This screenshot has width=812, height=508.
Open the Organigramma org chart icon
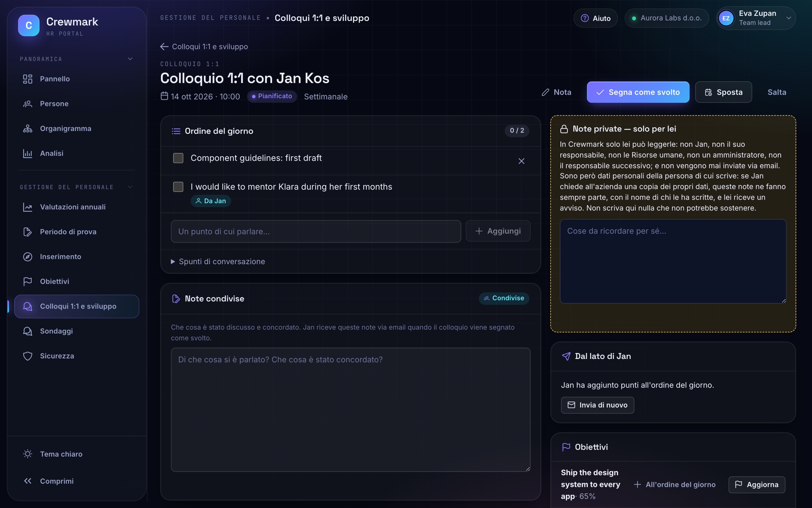(27, 129)
